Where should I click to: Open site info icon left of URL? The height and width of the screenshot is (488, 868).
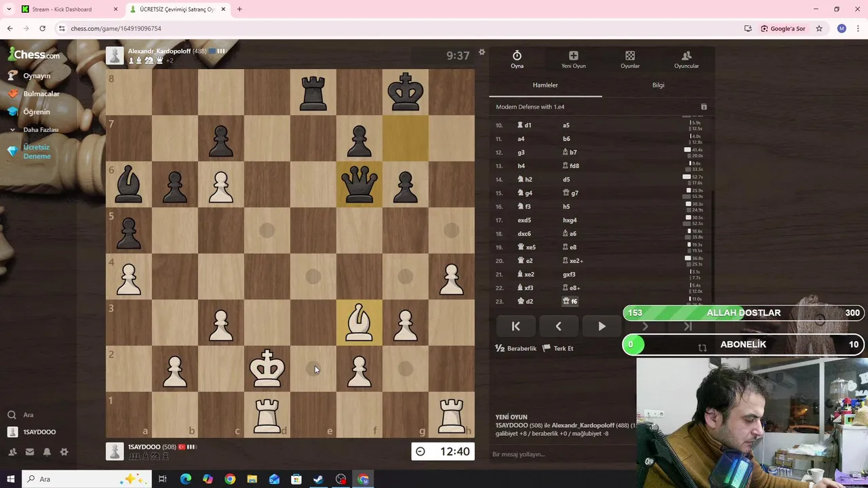62,28
